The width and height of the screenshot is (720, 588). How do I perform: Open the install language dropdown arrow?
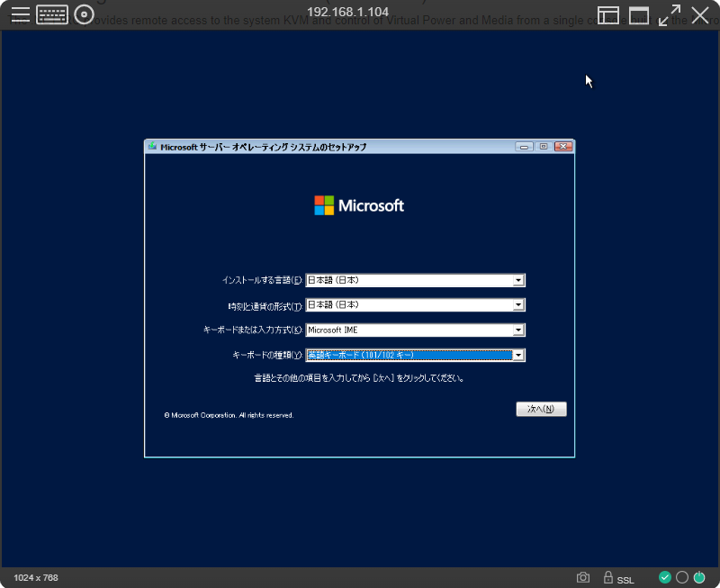[x=518, y=280]
